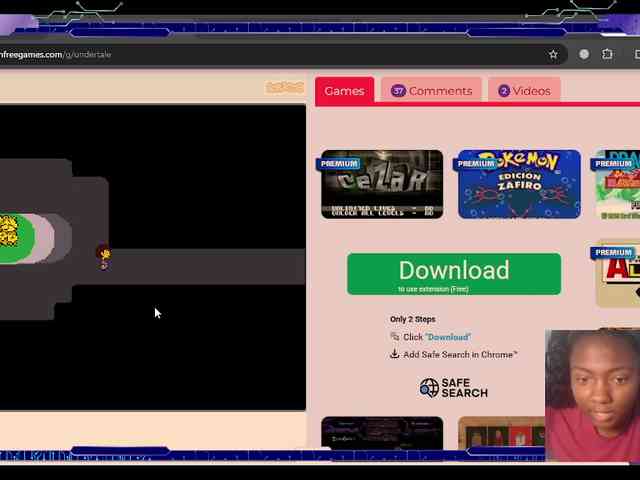This screenshot has width=640, height=480.
Task: Open the Pokemon Edicion Zafiro thumbnail
Action: point(519,184)
